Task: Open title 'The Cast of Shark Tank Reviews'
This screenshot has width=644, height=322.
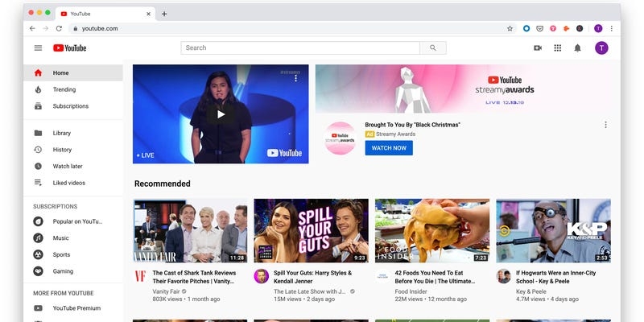Action: (x=194, y=277)
